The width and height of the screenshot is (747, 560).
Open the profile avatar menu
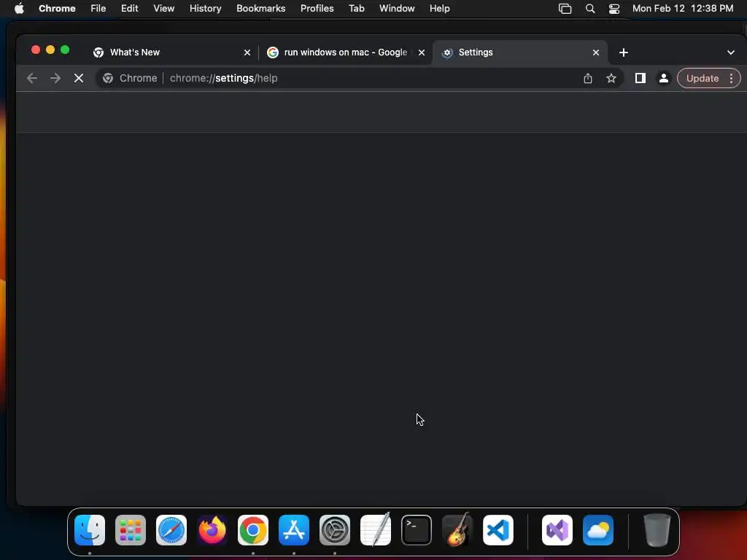[x=664, y=78]
